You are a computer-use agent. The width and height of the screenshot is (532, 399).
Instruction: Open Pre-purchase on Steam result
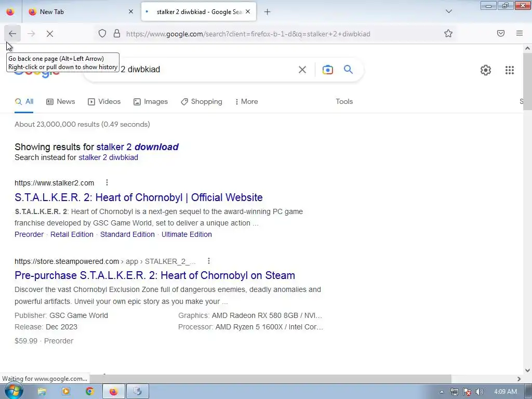(155, 275)
